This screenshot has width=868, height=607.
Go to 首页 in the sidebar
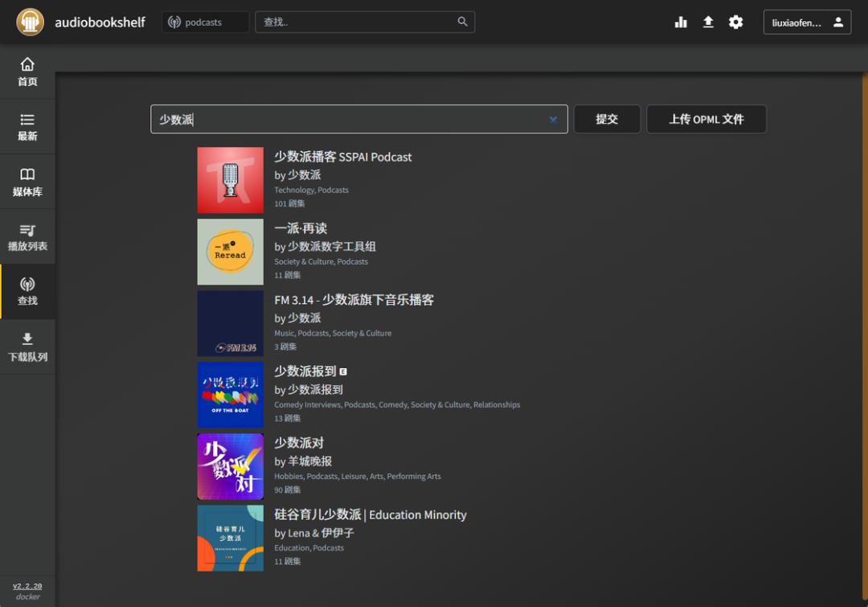(x=27, y=72)
